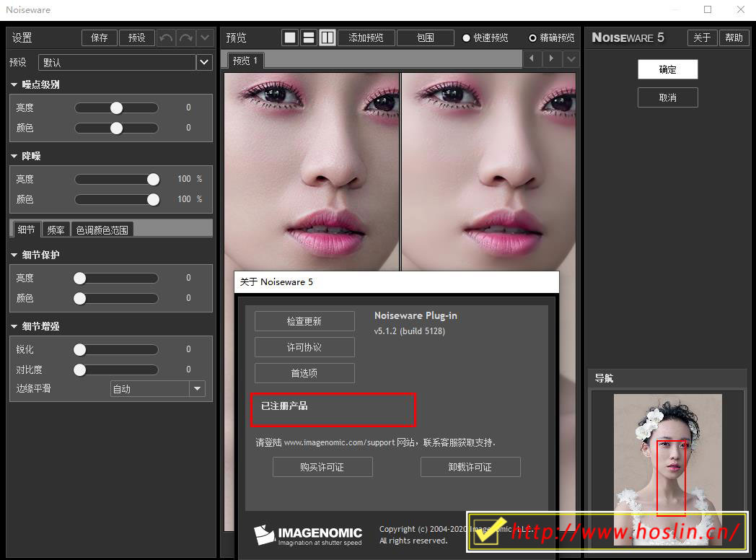
Task: Adjust 降噪 亮度 slider handle
Action: [154, 180]
